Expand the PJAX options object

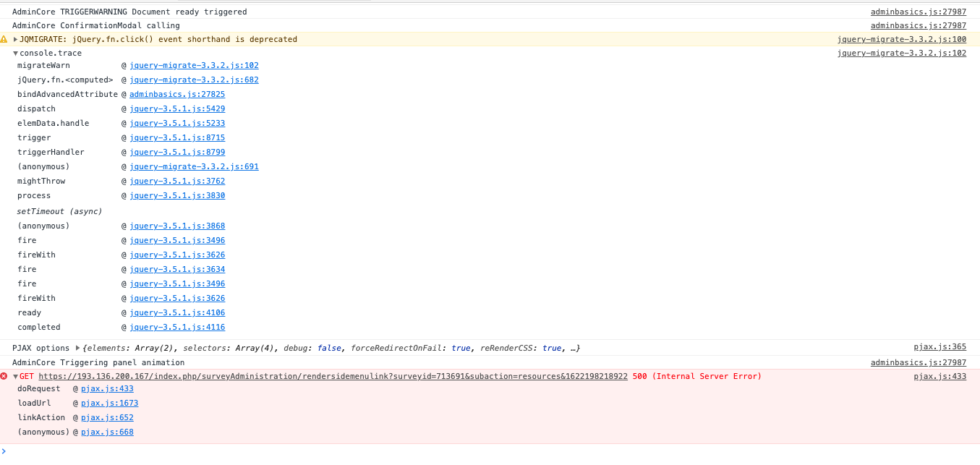point(78,348)
